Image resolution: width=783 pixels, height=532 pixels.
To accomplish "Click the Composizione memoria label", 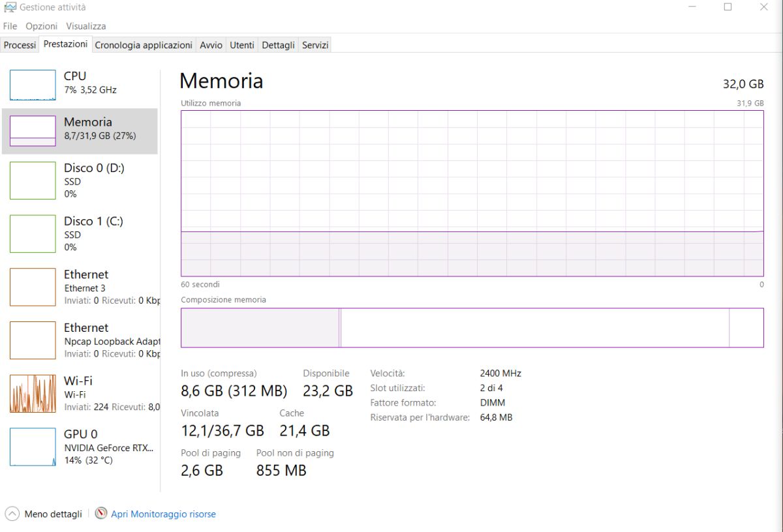I will click(223, 300).
